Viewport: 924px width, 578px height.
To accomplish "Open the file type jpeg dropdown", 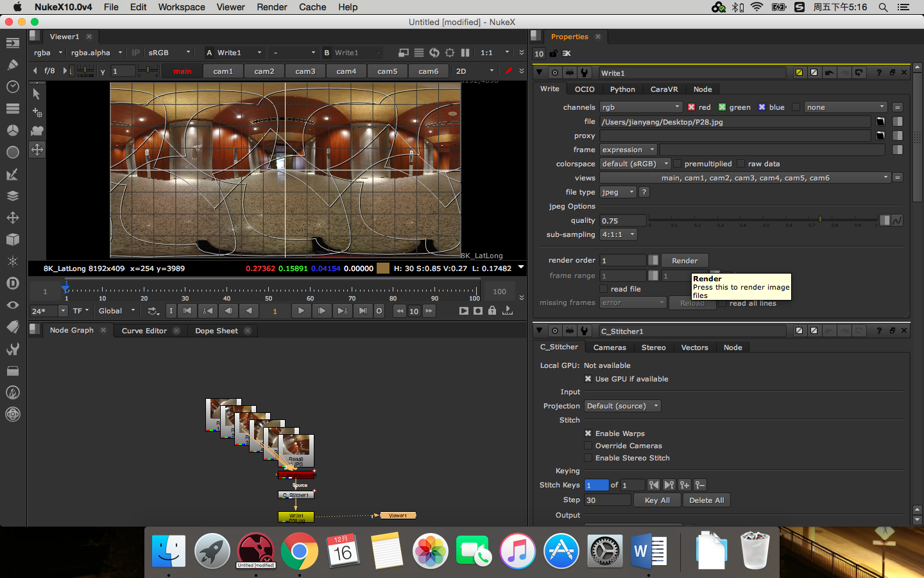I will [x=617, y=192].
